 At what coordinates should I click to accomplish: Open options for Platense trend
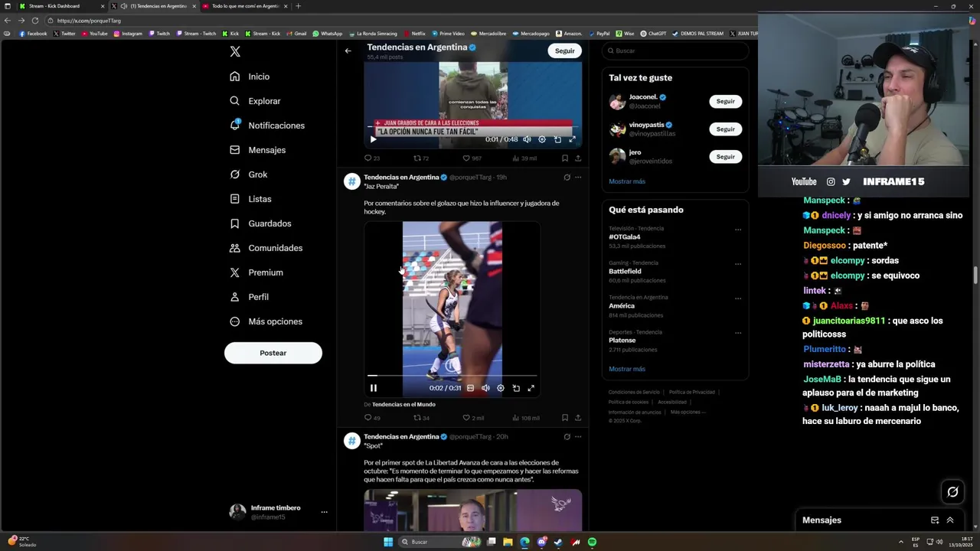(738, 333)
